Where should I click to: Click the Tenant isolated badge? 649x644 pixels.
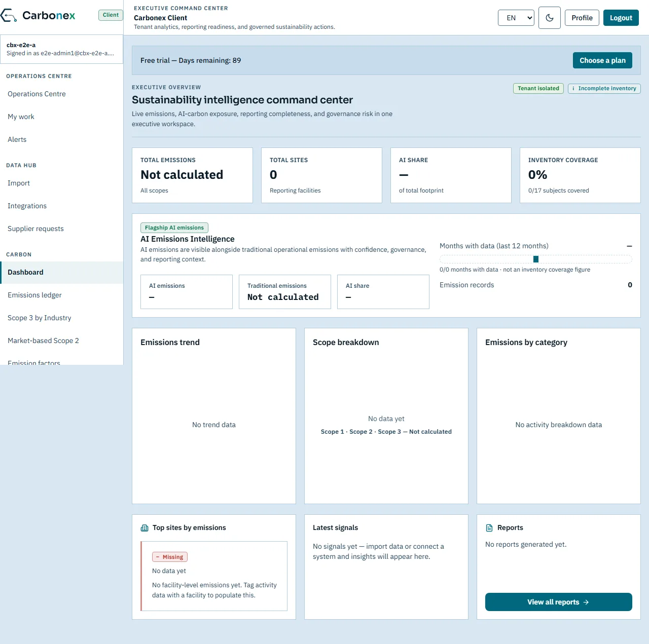coord(538,88)
